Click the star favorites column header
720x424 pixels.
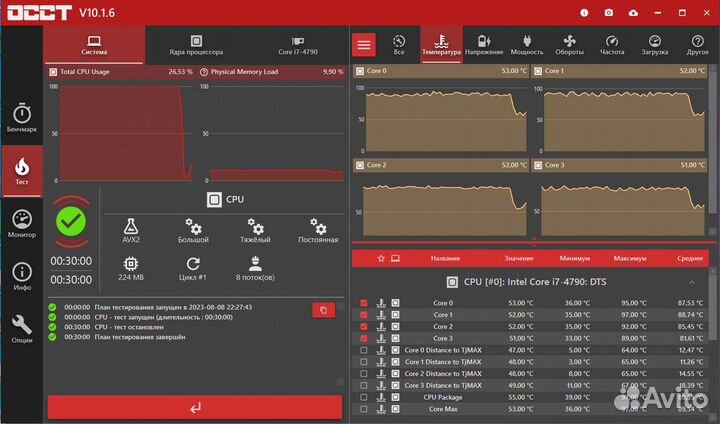point(381,259)
